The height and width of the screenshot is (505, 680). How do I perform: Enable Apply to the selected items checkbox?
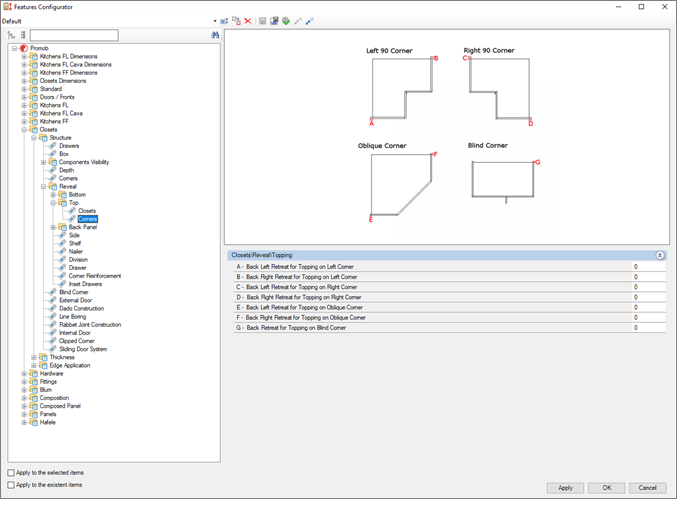click(x=11, y=473)
